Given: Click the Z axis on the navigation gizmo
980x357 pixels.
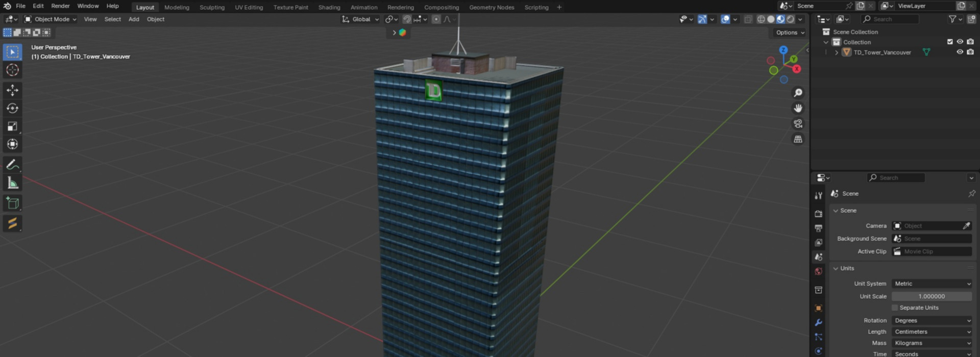Looking at the screenshot, I should [x=783, y=50].
